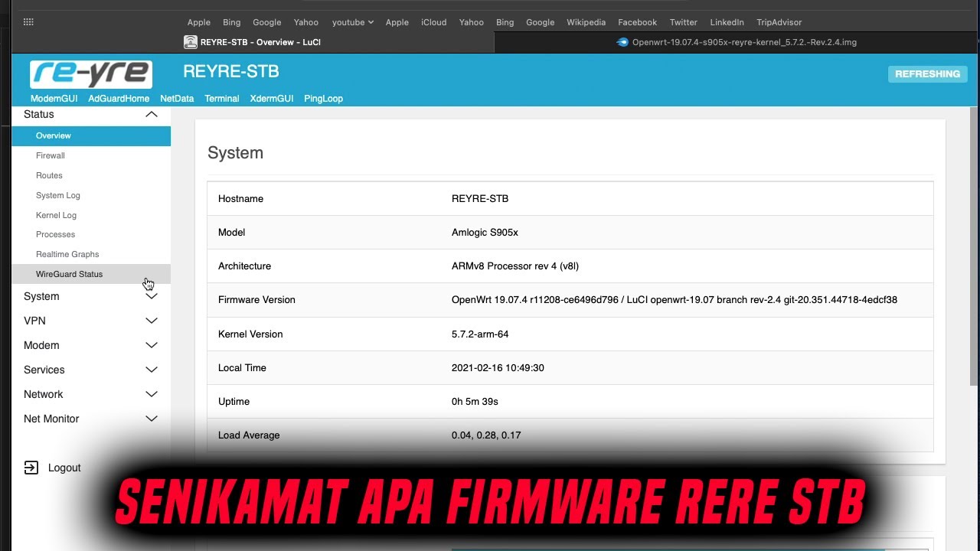The image size is (980, 551).
Task: Expand the Net Monitor section chevron
Action: [152, 419]
